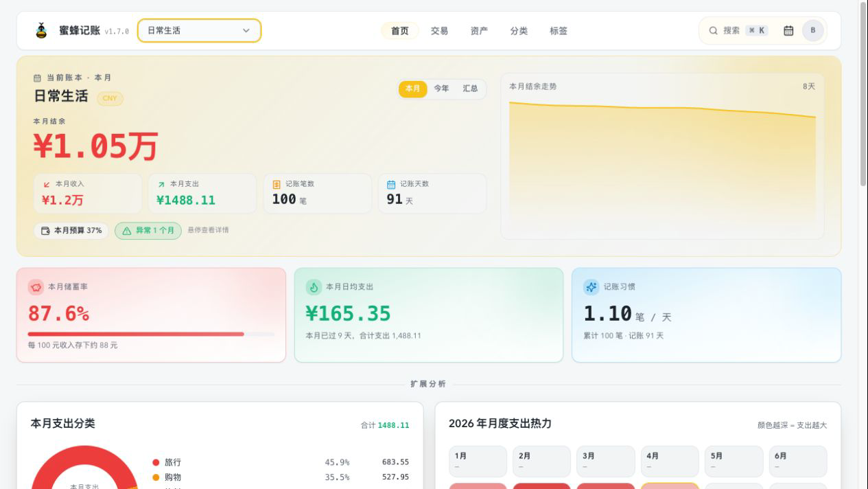Open the 分类 tab
Image resolution: width=868 pixels, height=489 pixels.
519,30
